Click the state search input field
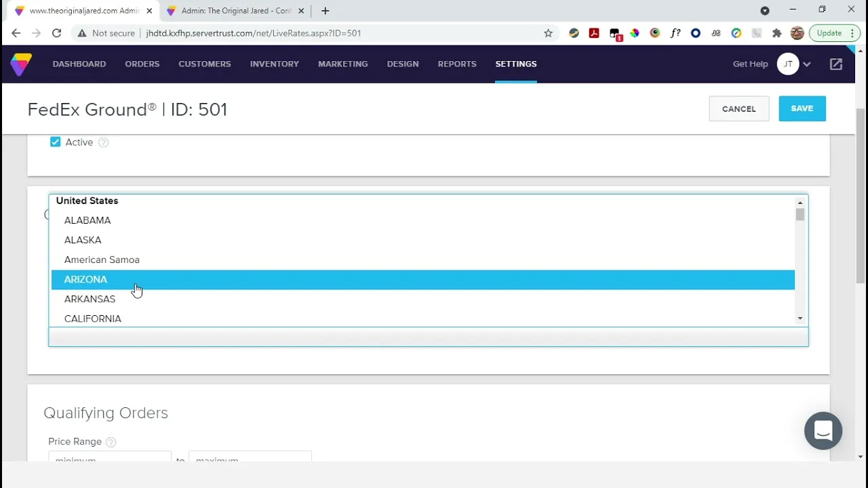 (429, 337)
